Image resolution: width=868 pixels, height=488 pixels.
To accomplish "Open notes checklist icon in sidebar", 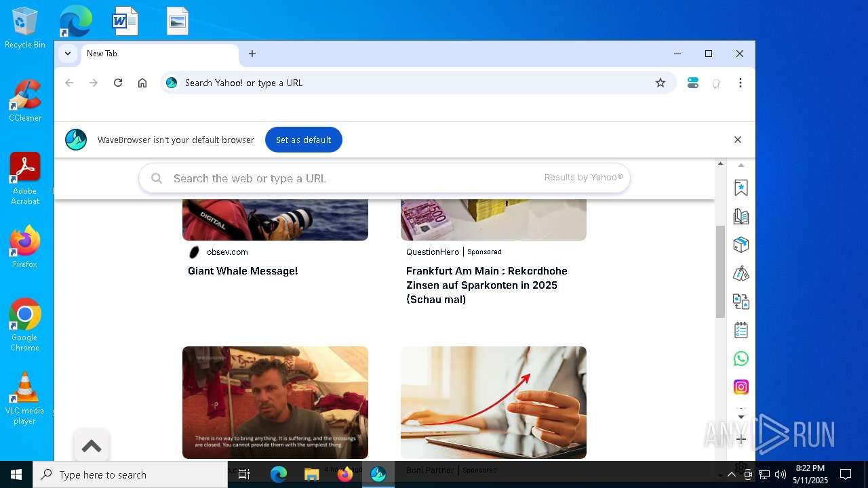I will pos(741,330).
